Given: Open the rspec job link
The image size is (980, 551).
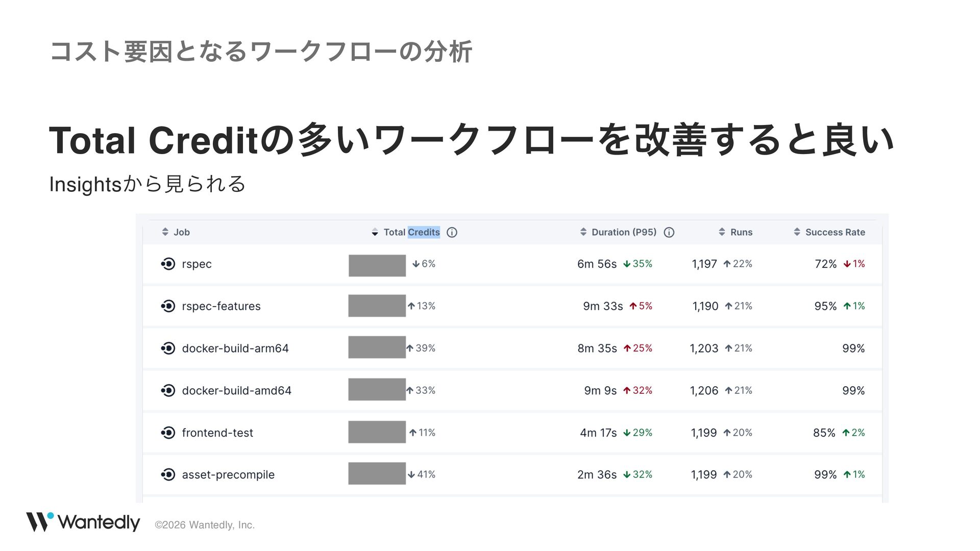Looking at the screenshot, I should (x=197, y=264).
